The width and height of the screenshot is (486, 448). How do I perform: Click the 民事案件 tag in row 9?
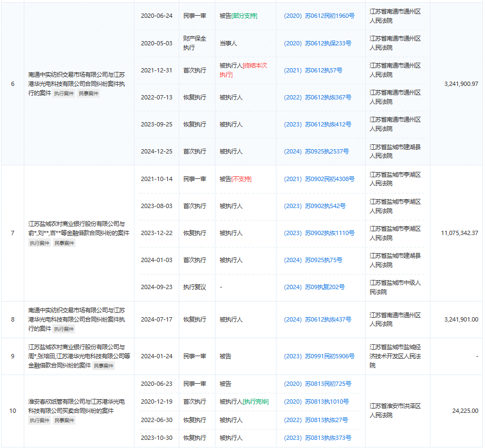[104, 366]
